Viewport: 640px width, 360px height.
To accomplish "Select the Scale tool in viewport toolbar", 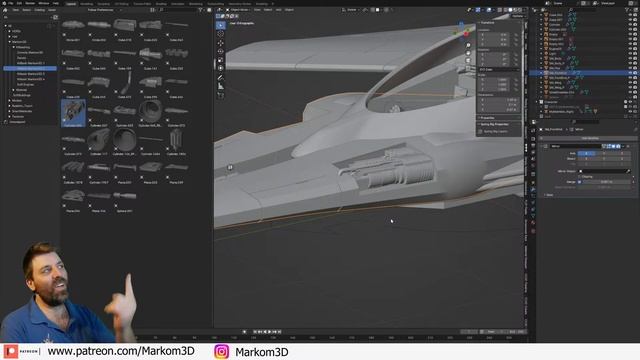I will [x=221, y=60].
